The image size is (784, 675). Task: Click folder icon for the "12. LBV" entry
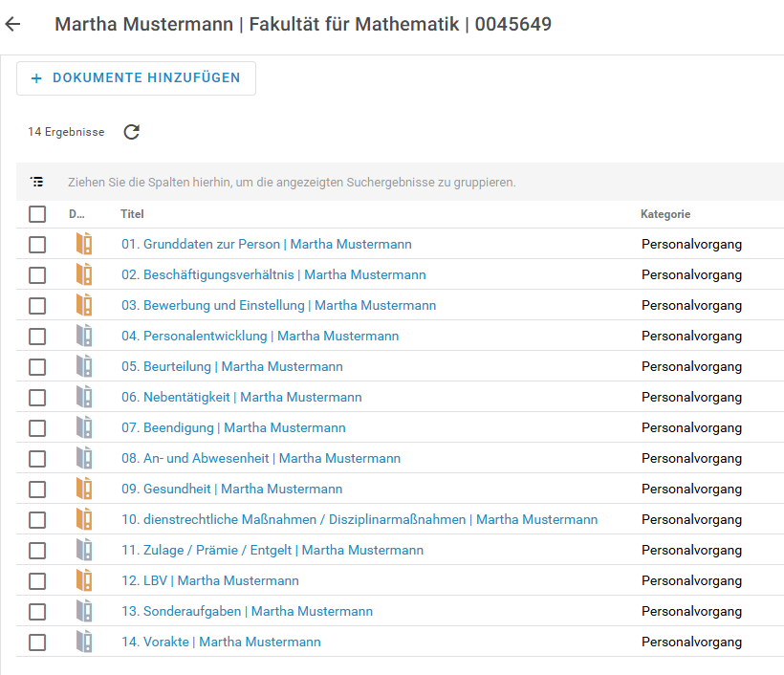click(84, 580)
